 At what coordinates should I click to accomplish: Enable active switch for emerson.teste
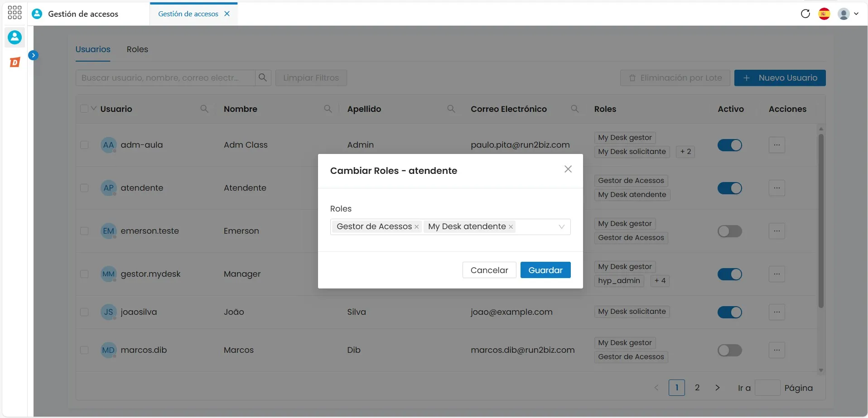coord(730,231)
